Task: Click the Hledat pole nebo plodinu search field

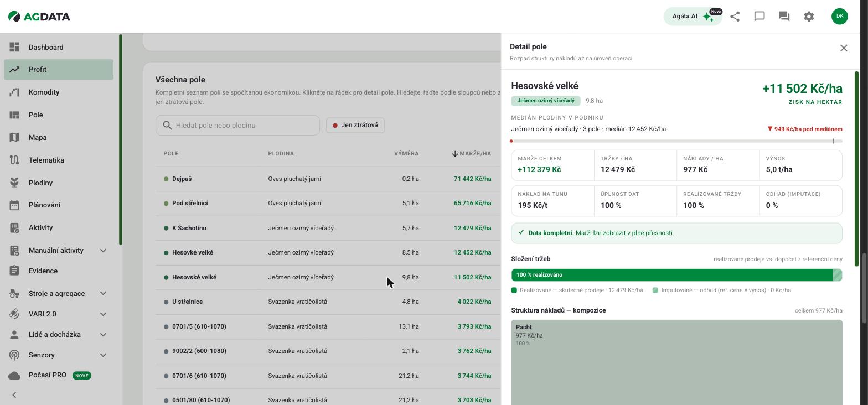Action: (x=237, y=126)
